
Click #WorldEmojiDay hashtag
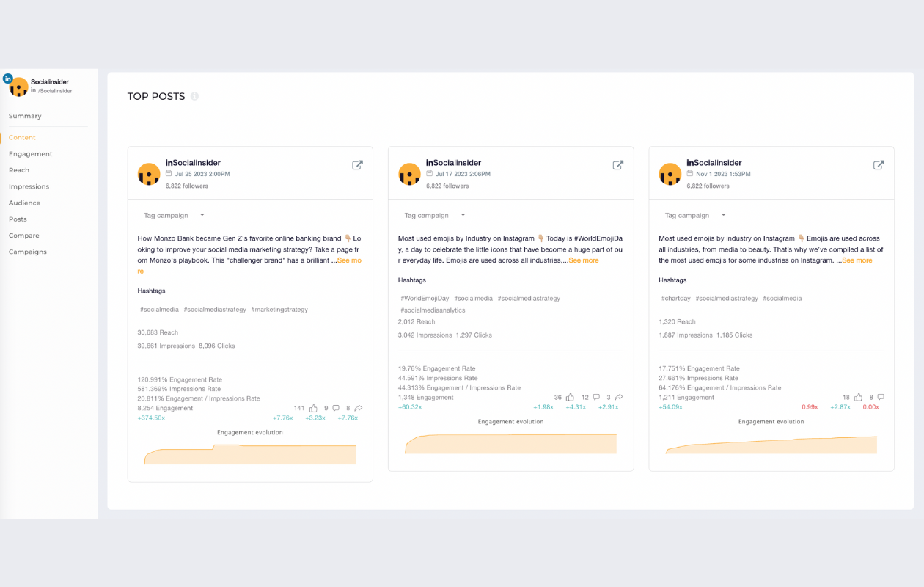point(425,299)
